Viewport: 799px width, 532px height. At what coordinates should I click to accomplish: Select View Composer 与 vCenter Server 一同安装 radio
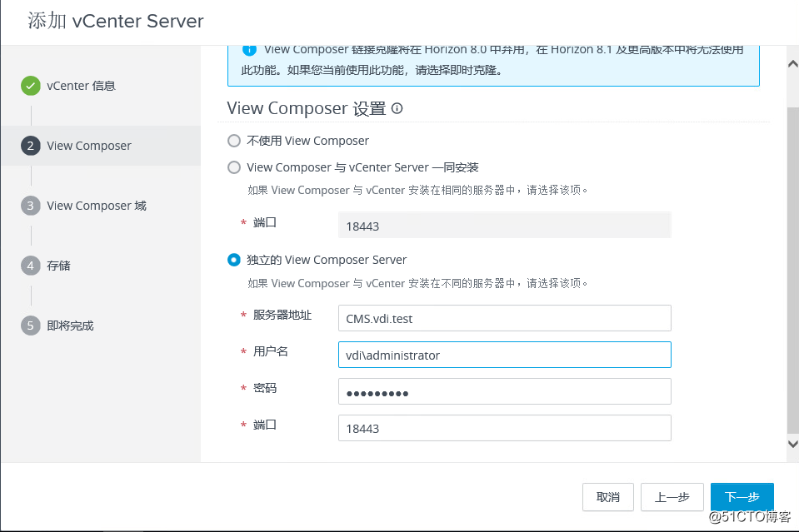pyautogui.click(x=234, y=167)
